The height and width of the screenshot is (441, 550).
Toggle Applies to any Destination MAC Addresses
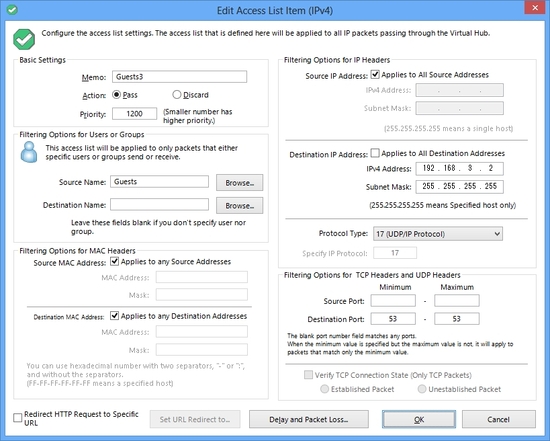click(114, 316)
